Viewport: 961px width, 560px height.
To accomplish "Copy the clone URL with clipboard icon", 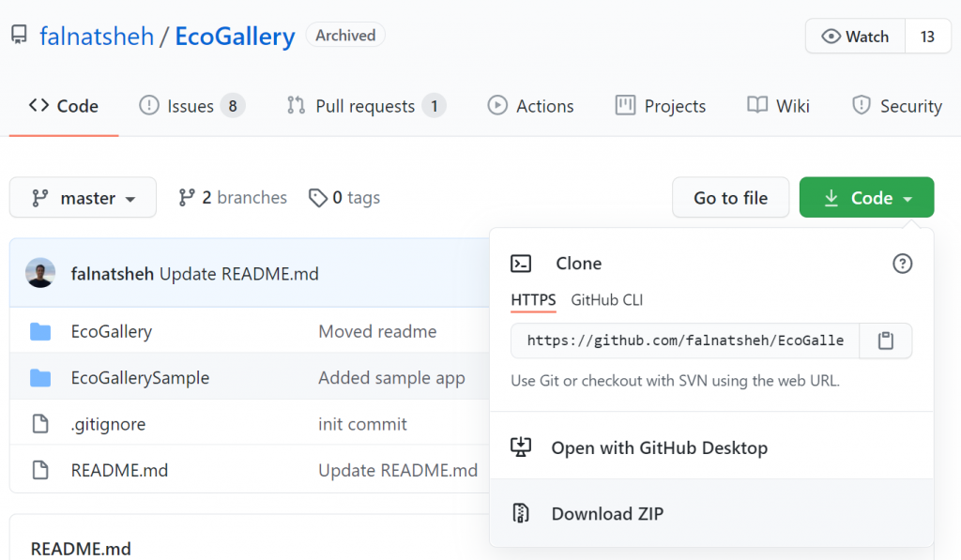I will pos(885,341).
